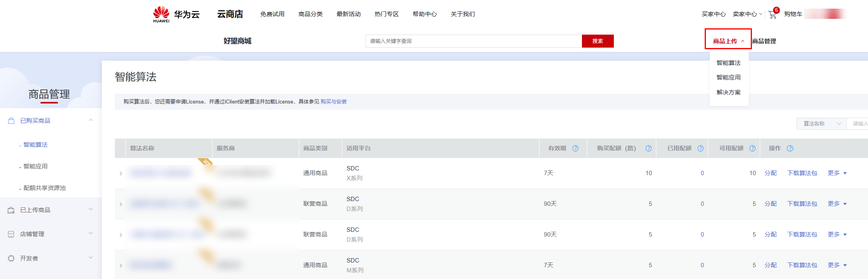Viewport: 868px width, 279px height.
Task: Click the red 搜索 button
Action: tap(597, 41)
